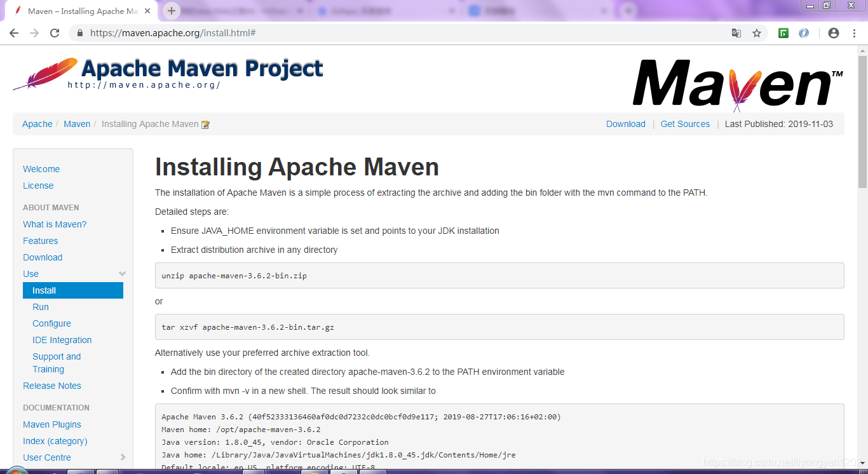868x474 pixels.
Task: Click 'Confirm with mvn -v' bullet text
Action: [x=303, y=391]
